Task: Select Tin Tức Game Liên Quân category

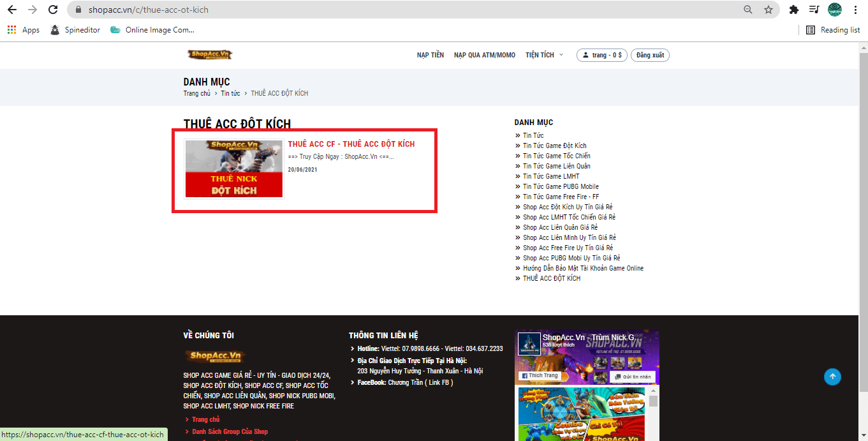Action: click(557, 166)
